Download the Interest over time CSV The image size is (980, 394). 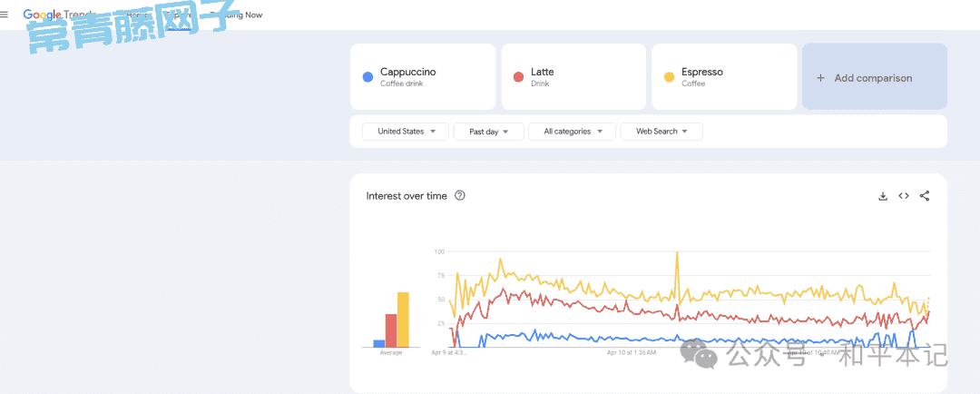pos(883,196)
